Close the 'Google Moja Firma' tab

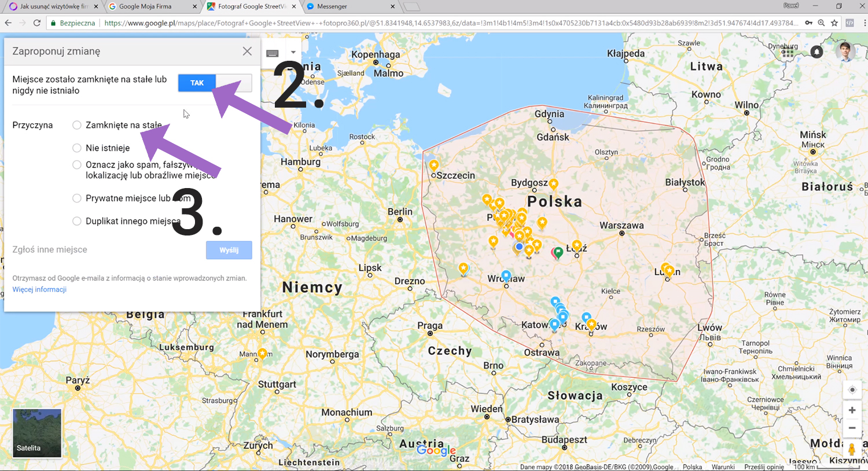coord(194,6)
